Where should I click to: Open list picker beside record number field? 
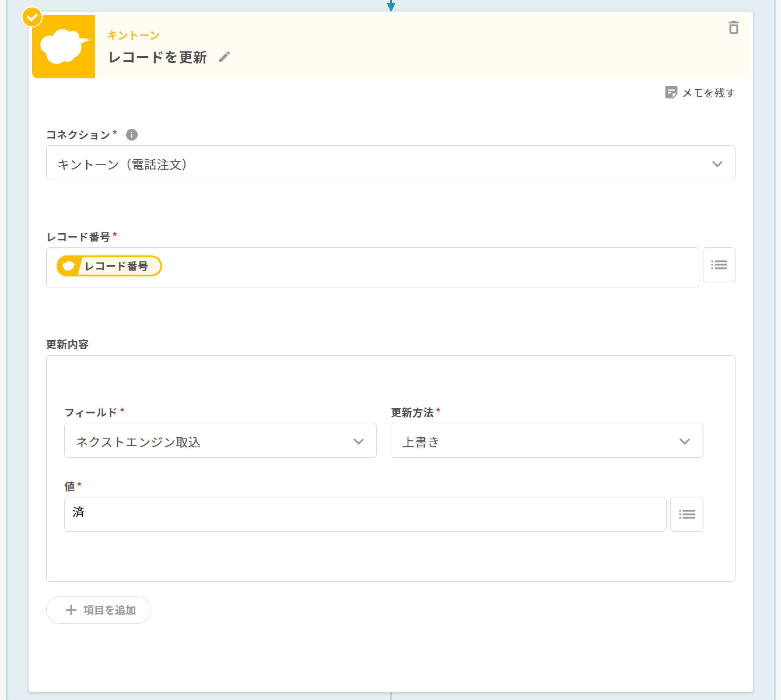[x=719, y=265]
